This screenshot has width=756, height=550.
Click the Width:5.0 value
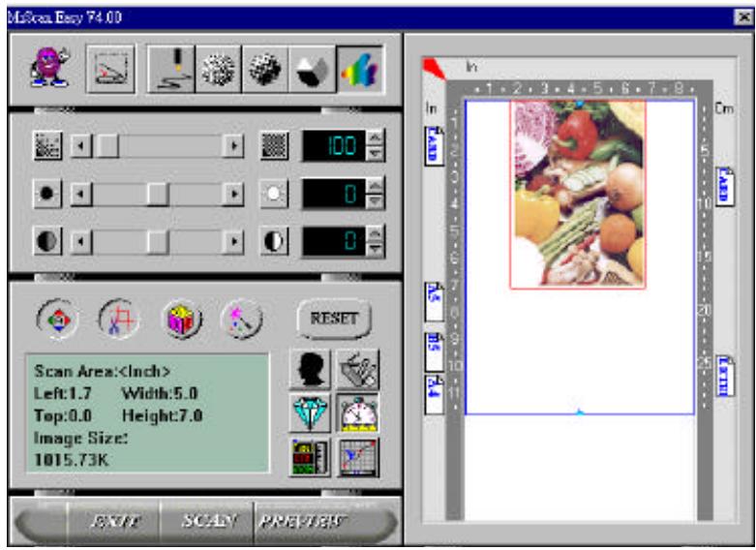pos(160,393)
